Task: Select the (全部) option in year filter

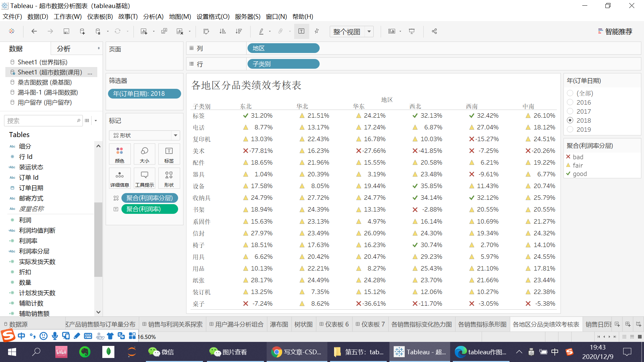Action: (570, 93)
